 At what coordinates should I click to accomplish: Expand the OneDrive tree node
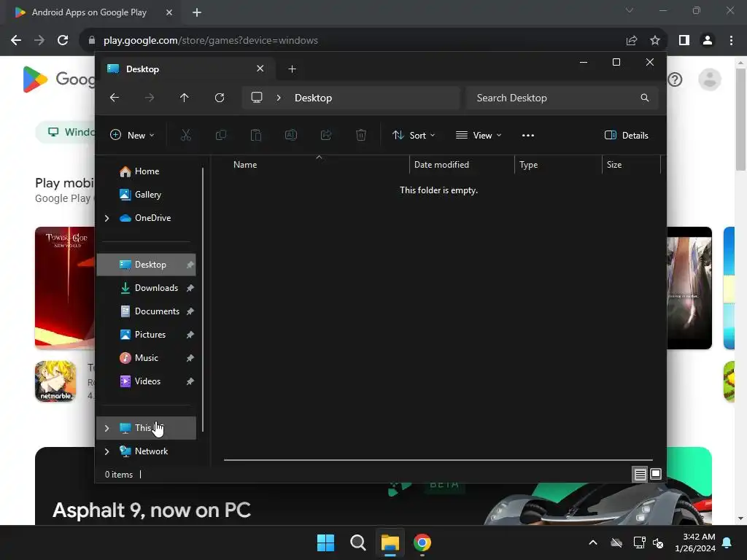point(107,218)
